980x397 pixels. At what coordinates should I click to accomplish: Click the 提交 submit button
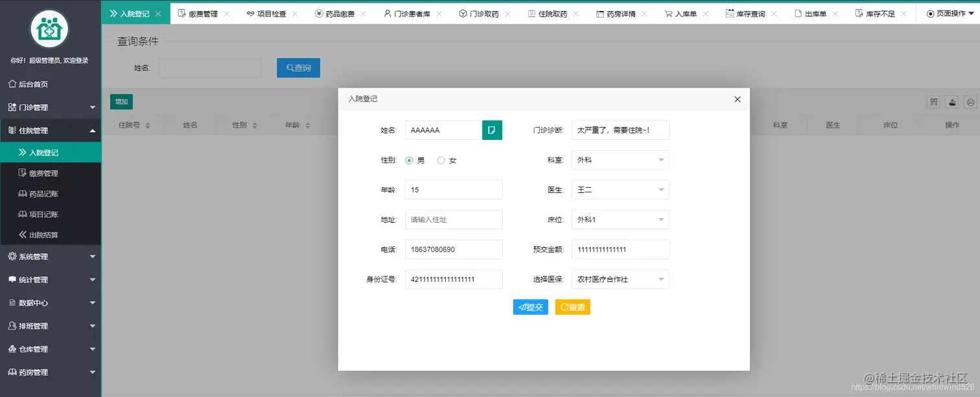(530, 307)
